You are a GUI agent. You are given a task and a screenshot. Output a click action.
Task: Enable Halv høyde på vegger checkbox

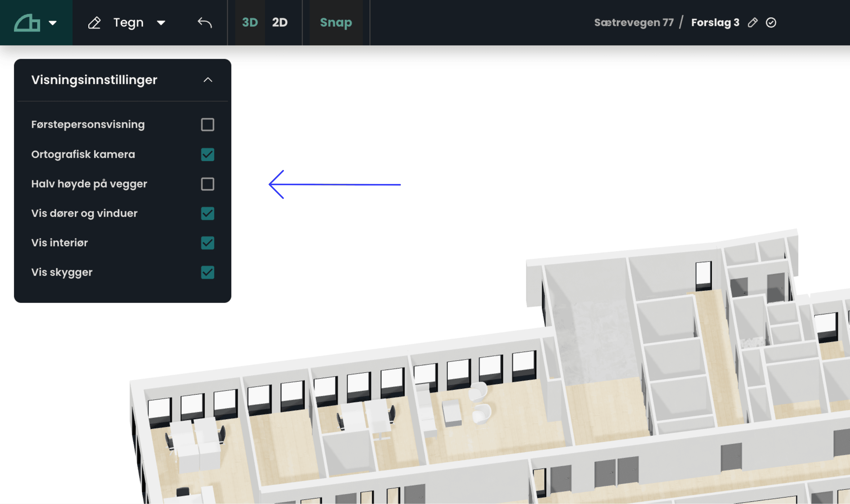(207, 184)
